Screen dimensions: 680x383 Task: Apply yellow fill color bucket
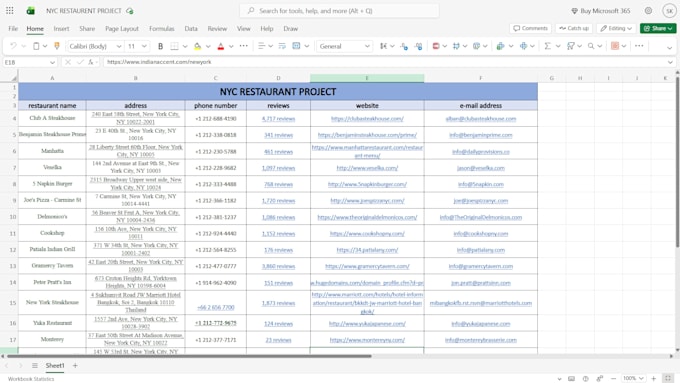(197, 46)
